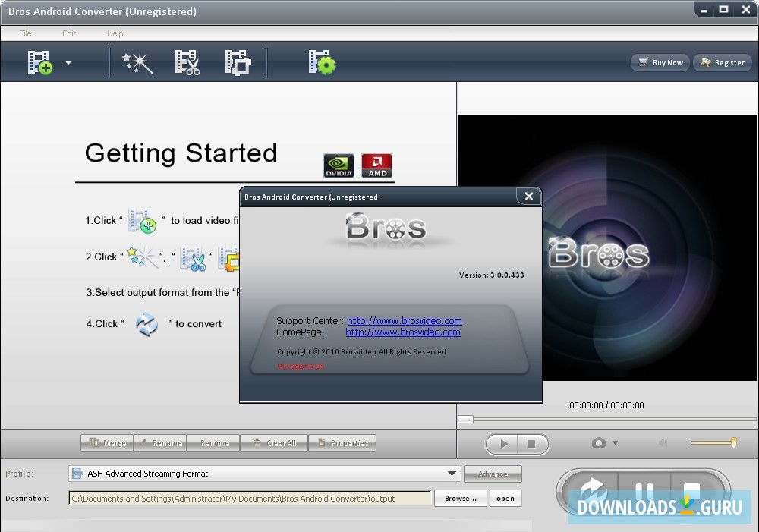This screenshot has width=759, height=532.
Task: Close the About dialog
Action: 528,196
